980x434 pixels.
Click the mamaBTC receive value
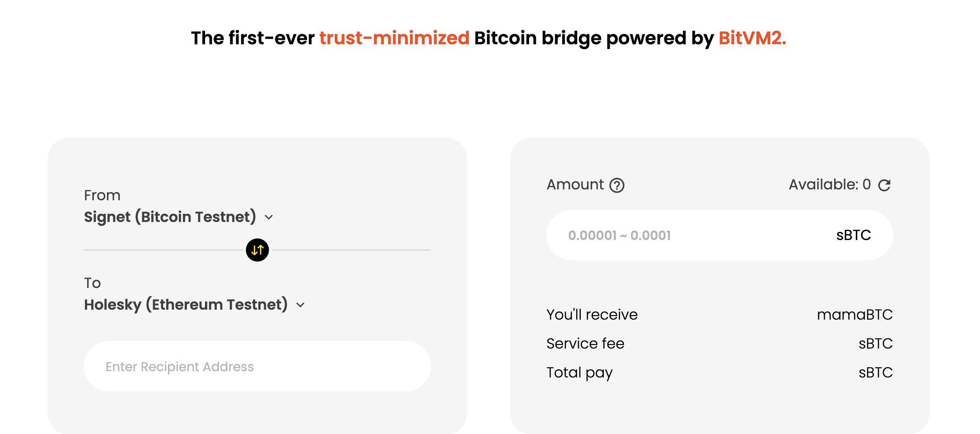point(854,315)
